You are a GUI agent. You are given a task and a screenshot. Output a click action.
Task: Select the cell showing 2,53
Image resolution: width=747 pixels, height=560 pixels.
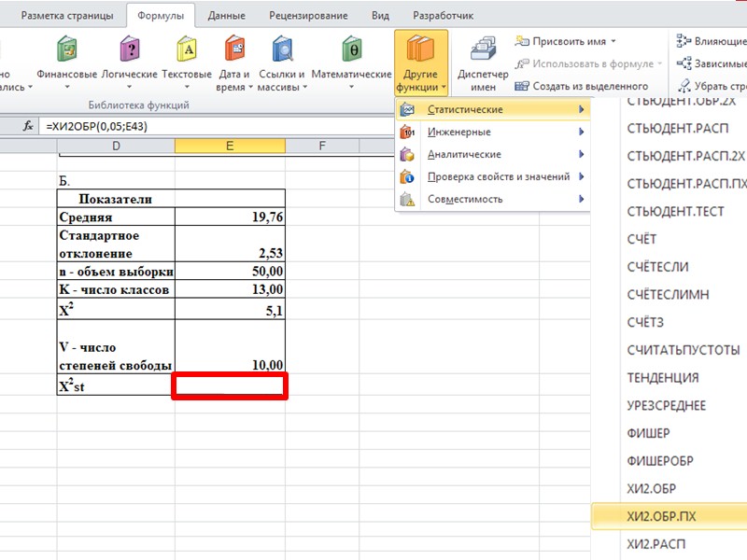click(230, 244)
